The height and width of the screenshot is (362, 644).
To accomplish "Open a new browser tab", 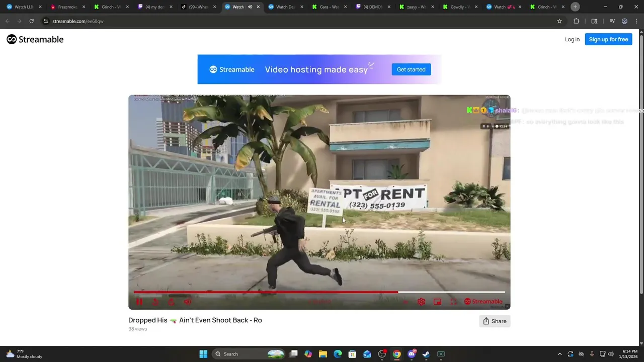I will [575, 7].
